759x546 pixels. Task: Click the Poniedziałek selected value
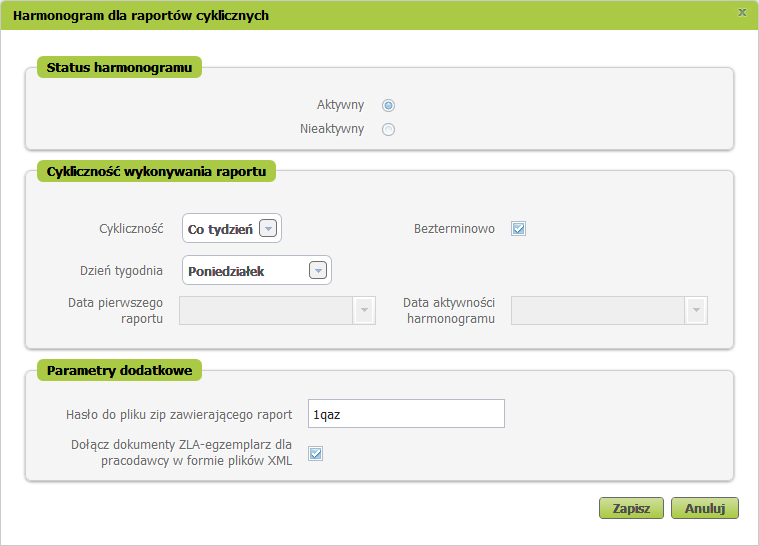226,271
